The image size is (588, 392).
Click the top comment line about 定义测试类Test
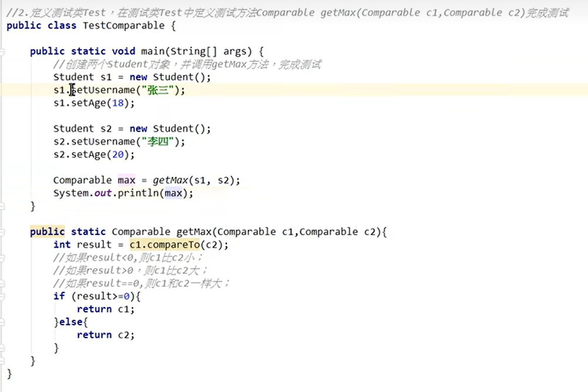(x=287, y=13)
